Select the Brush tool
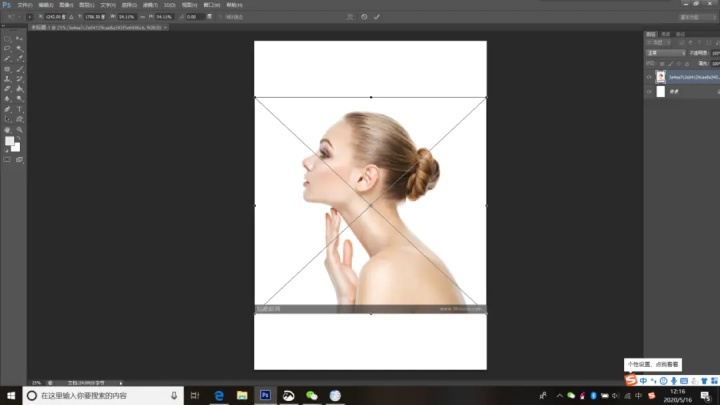The image size is (720, 405). (x=19, y=69)
